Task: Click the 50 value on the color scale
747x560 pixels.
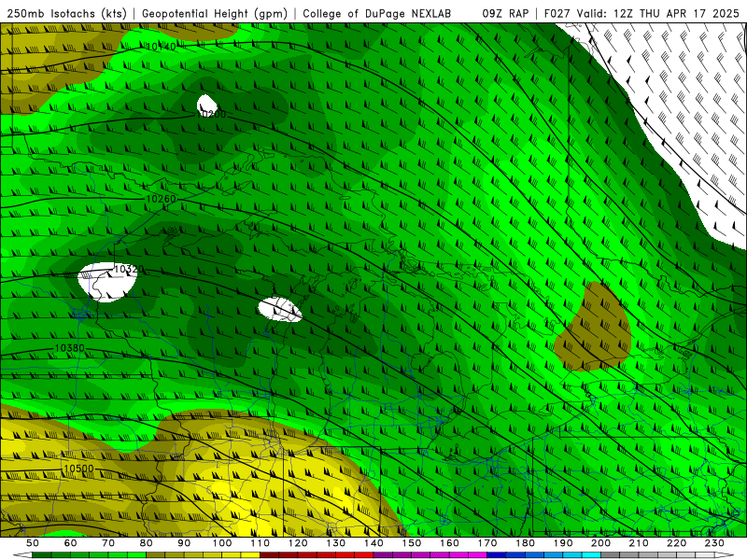Action: pyautogui.click(x=33, y=543)
